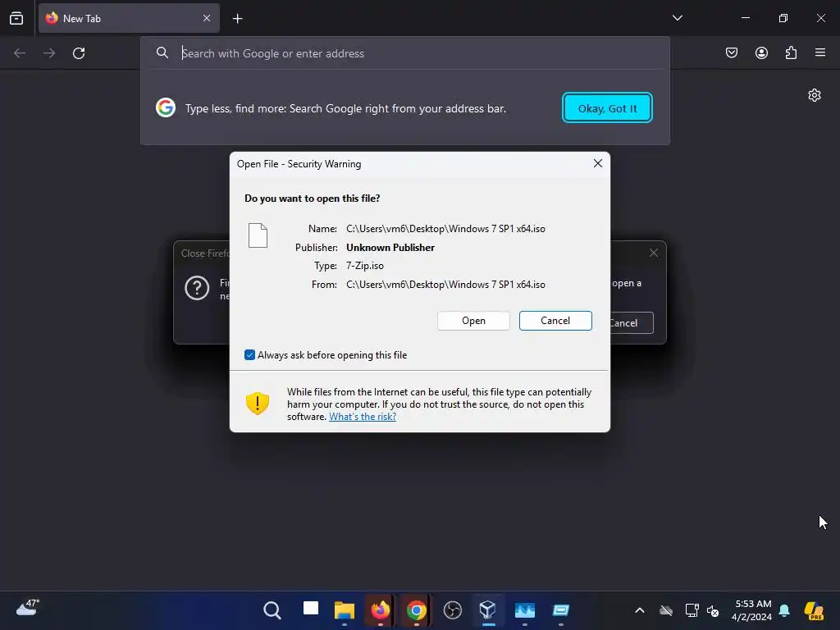
Task: Open the Extensions puzzle icon
Action: tap(791, 52)
